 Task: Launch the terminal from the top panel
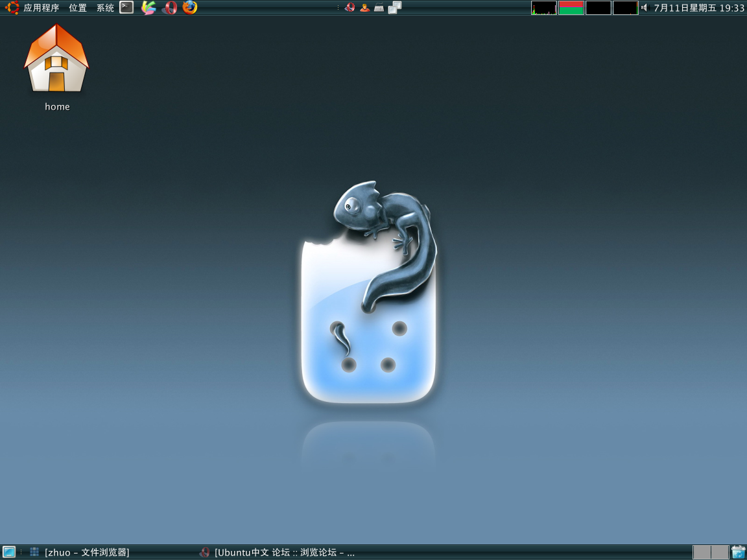126,7
